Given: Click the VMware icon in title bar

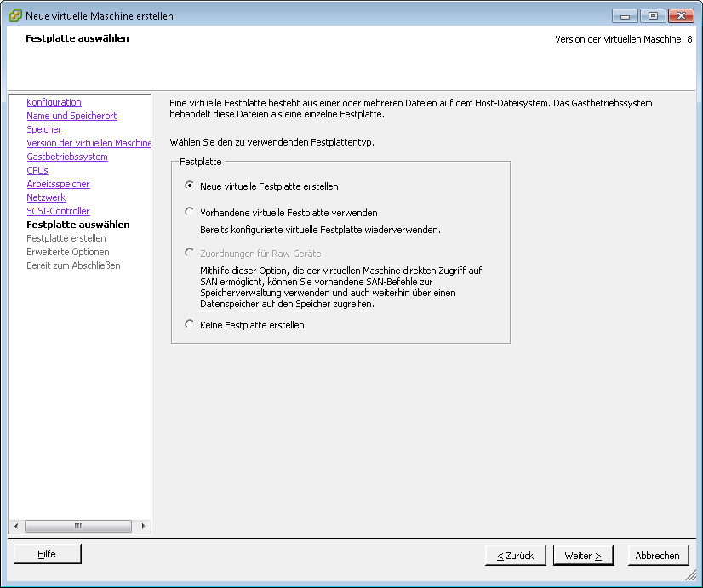Looking at the screenshot, I should (14, 15).
